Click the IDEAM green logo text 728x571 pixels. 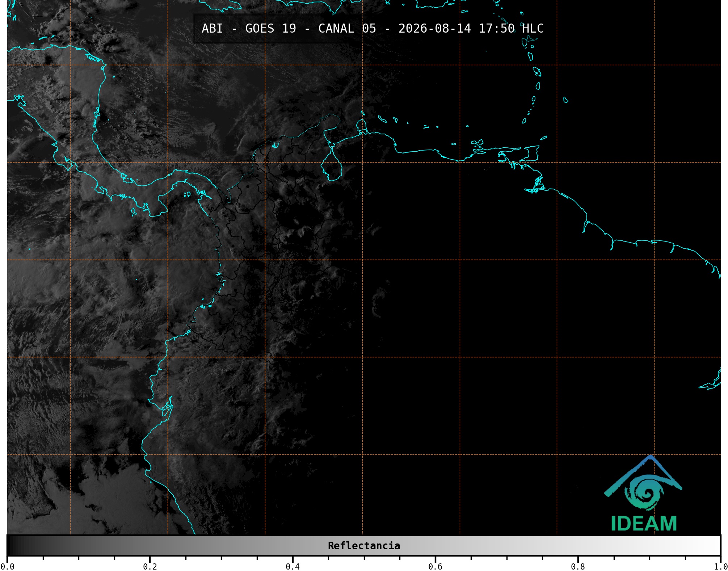pos(644,524)
